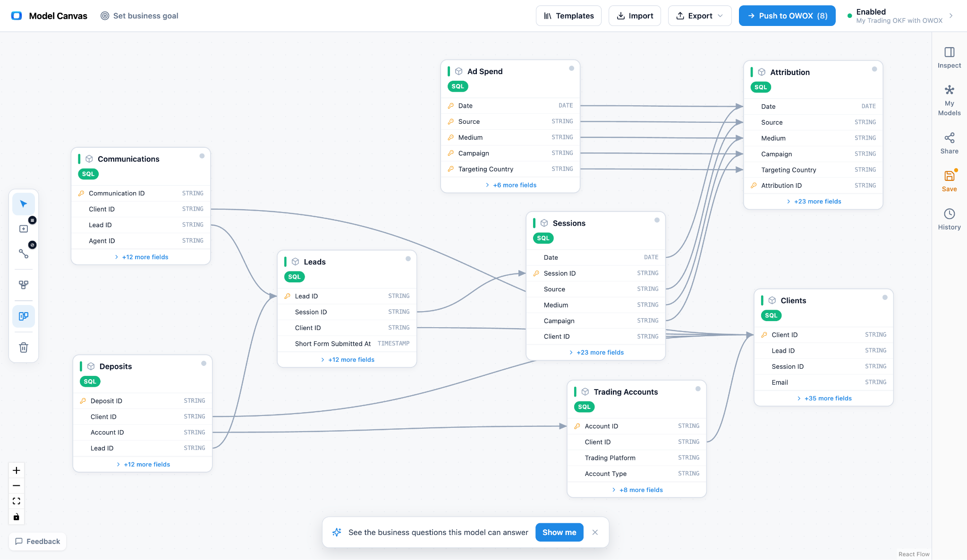The width and height of the screenshot is (967, 560).
Task: Select Trading Platform field row
Action: [x=636, y=458]
